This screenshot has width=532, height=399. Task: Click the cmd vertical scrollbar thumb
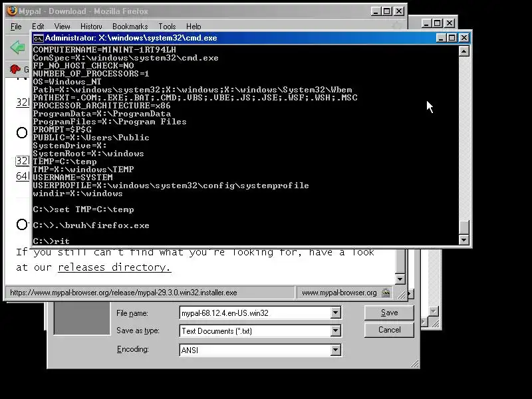464,227
